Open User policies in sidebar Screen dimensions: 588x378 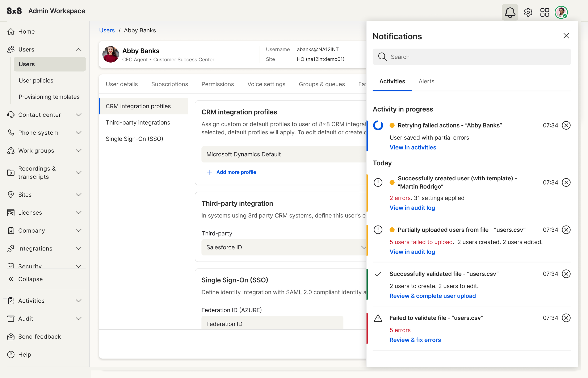[x=36, y=80]
